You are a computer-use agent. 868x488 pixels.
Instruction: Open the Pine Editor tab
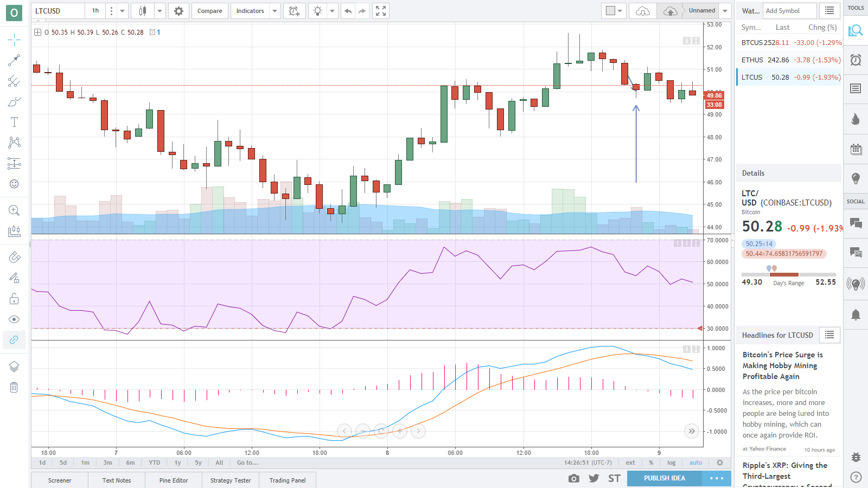[174, 480]
